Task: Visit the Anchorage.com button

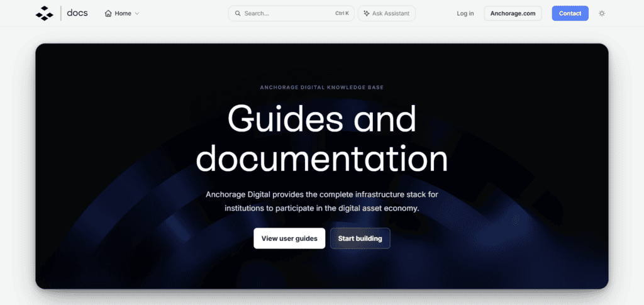Action: (513, 13)
